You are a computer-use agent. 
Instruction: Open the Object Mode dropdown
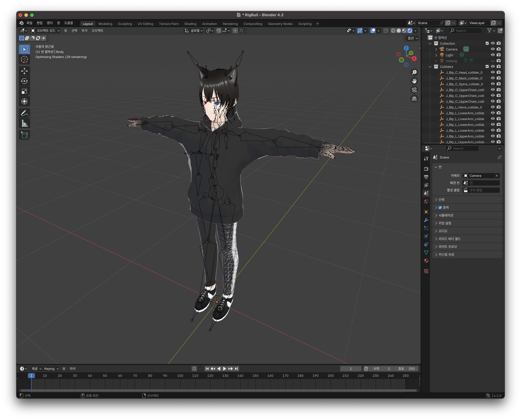(45, 31)
